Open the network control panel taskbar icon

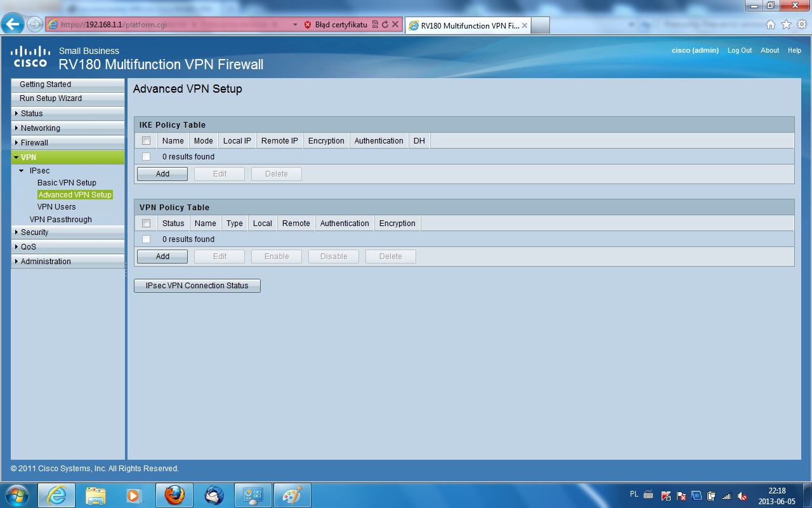pos(253,495)
